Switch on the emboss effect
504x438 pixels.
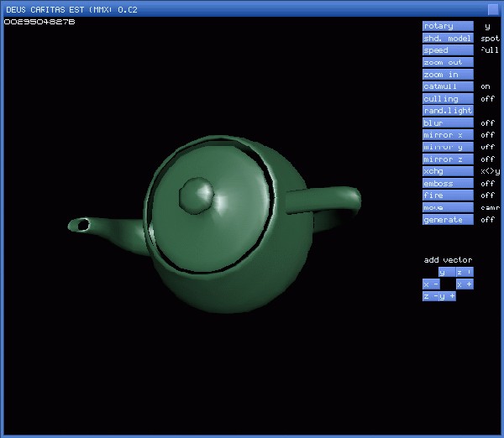(x=448, y=184)
